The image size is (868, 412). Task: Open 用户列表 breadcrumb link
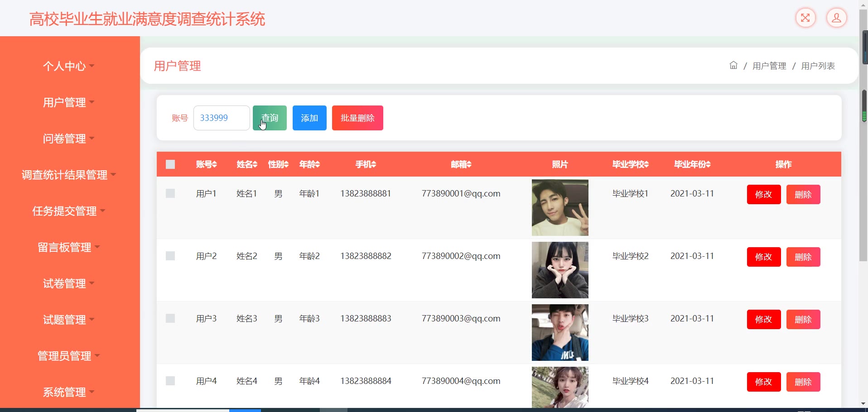pos(818,66)
